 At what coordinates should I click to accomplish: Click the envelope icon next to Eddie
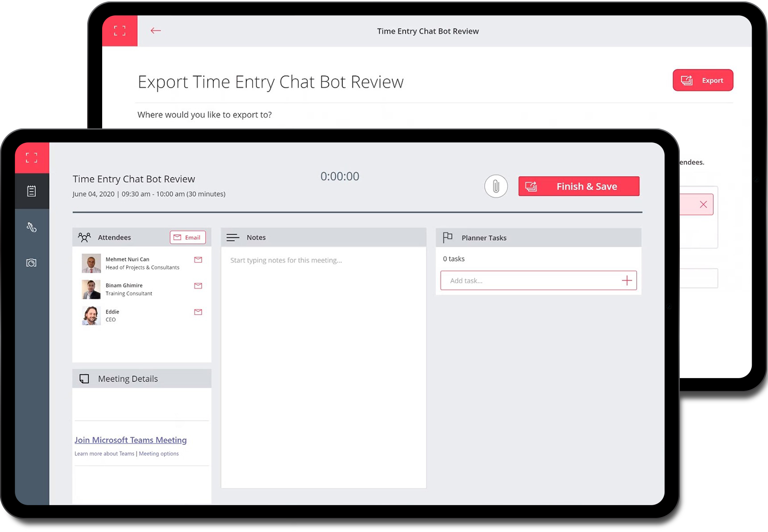[x=198, y=312]
